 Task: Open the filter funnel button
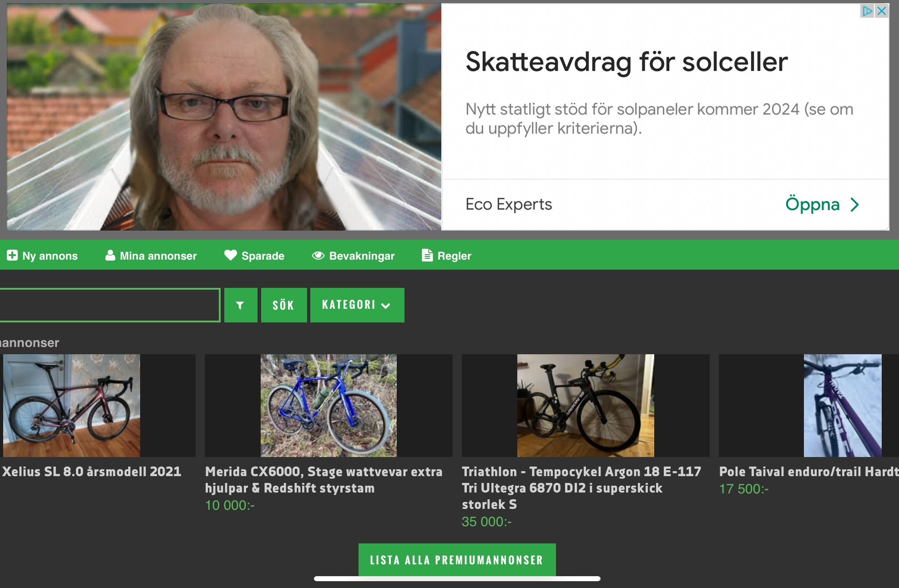tap(241, 305)
